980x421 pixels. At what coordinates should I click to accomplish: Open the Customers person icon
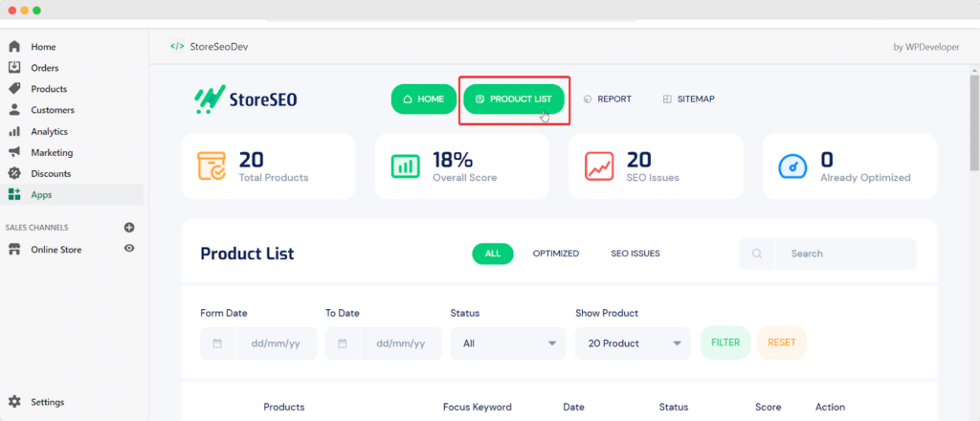pos(14,110)
